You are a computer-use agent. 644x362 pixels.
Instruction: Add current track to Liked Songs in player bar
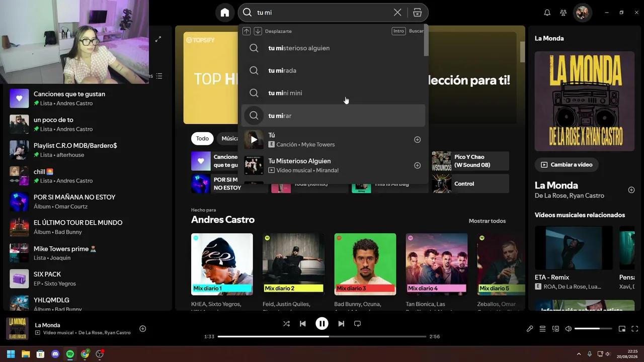click(143, 329)
